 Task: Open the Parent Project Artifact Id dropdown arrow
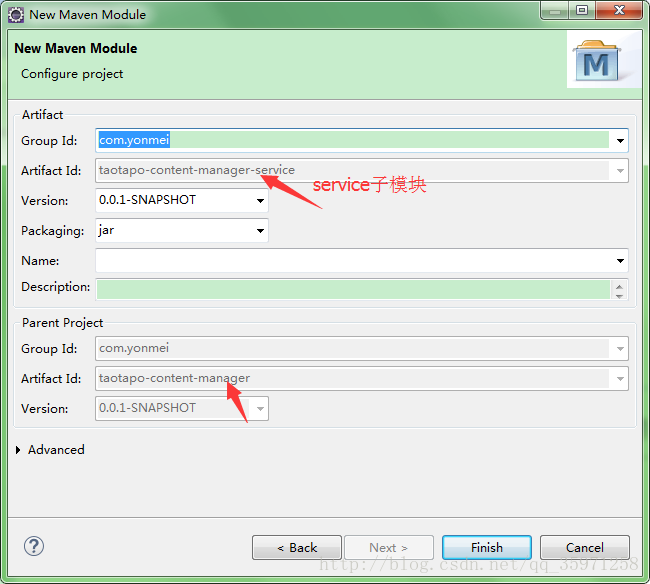tap(620, 378)
